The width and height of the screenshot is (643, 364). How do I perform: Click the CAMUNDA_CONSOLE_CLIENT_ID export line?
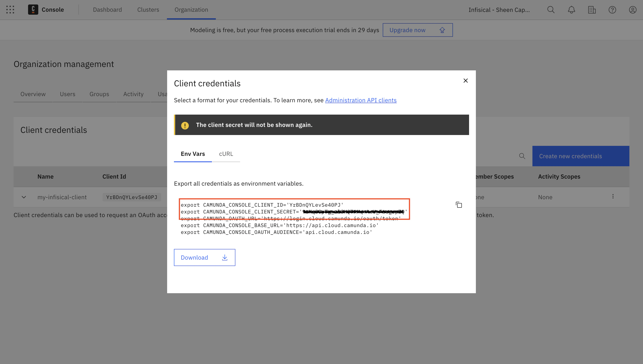[262, 205]
